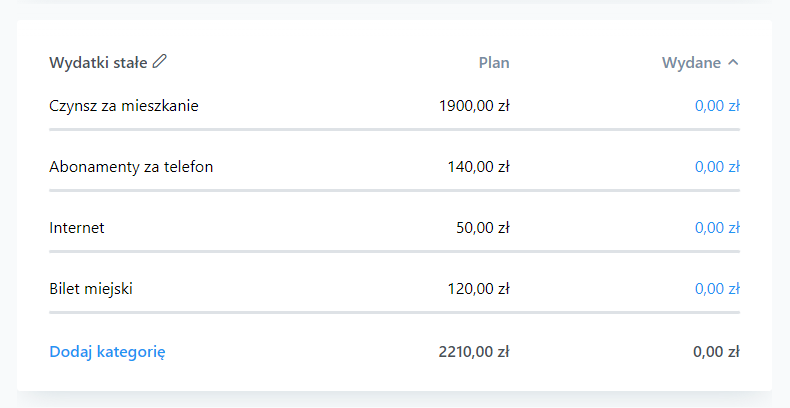The height and width of the screenshot is (408, 790).
Task: Edit the 1900,00 zł planned rent amount
Action: click(474, 106)
